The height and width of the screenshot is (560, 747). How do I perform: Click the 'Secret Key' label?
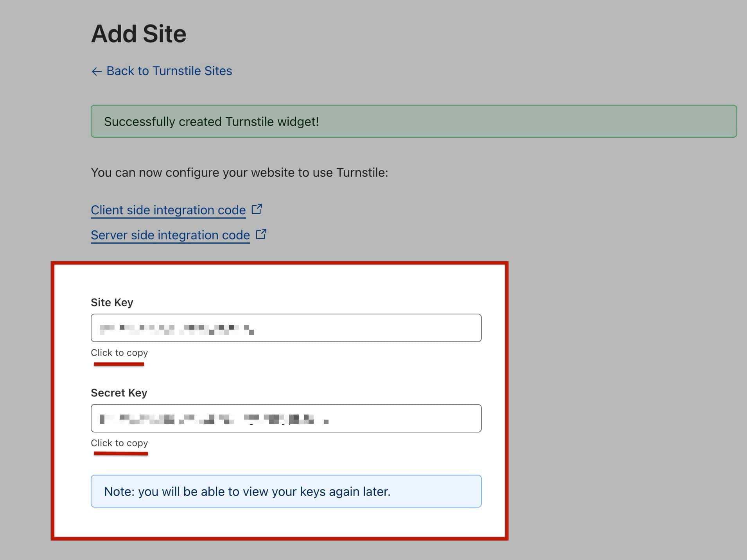point(119,393)
